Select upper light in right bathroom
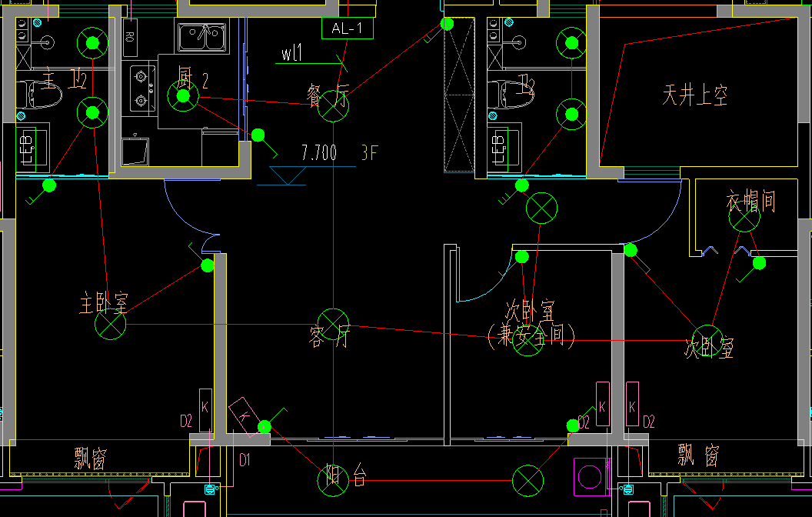This screenshot has width=812, height=517. click(572, 43)
